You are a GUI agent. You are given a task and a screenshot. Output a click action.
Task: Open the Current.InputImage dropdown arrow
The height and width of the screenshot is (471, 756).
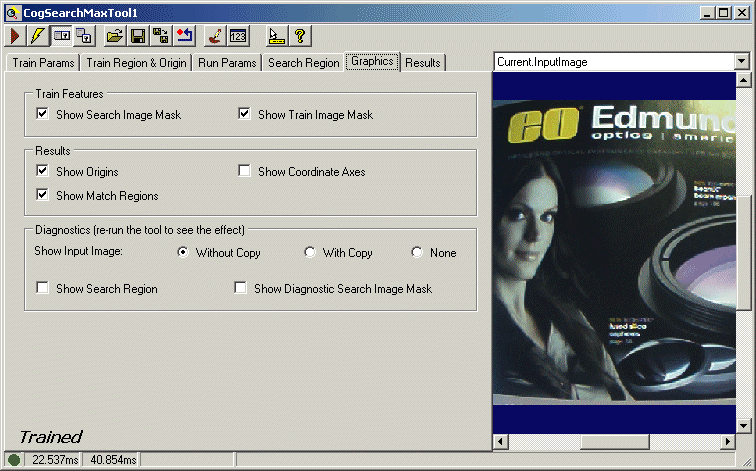click(742, 62)
